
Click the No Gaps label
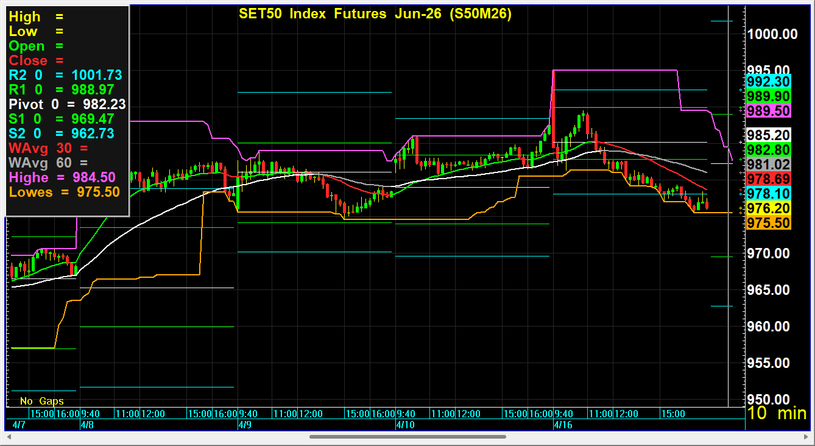point(41,401)
